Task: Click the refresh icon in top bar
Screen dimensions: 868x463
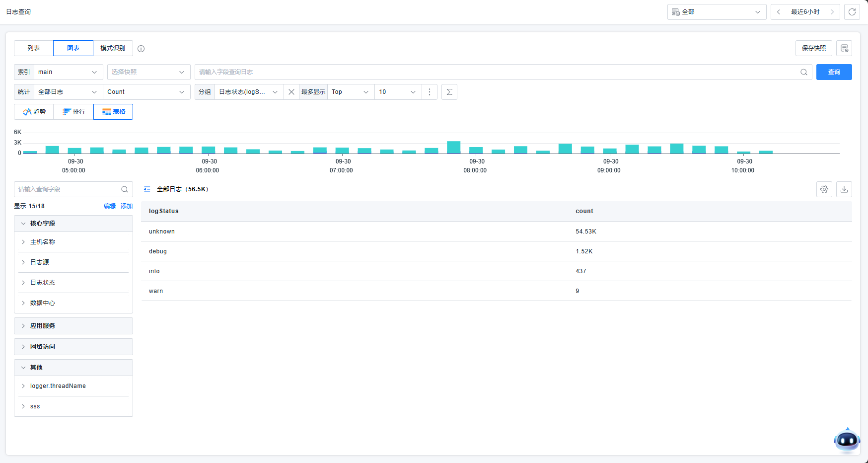Action: click(852, 12)
